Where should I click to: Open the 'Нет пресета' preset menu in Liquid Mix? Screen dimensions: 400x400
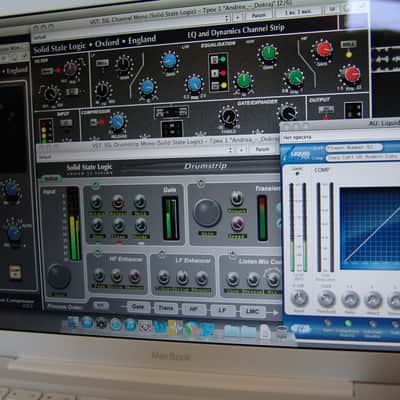point(297,137)
